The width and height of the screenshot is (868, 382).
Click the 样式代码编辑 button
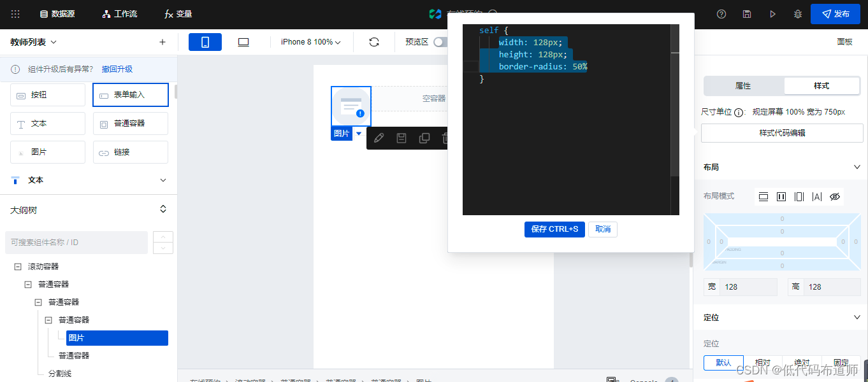click(782, 133)
